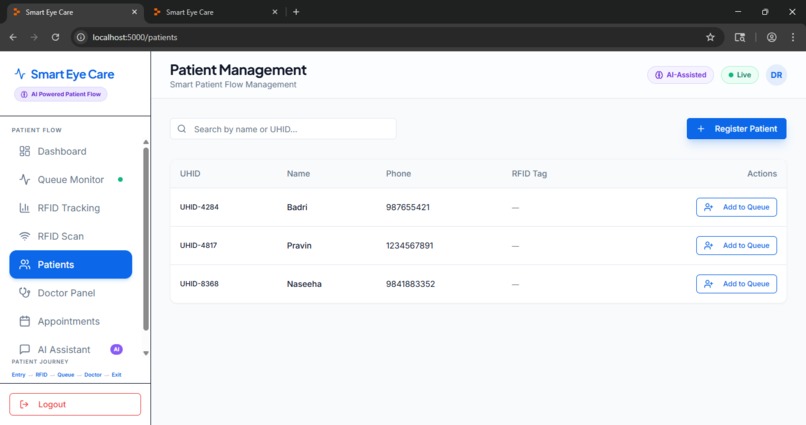Click the add-user icon in Pravin's row
Screen dimensions: 806x425
point(709,245)
